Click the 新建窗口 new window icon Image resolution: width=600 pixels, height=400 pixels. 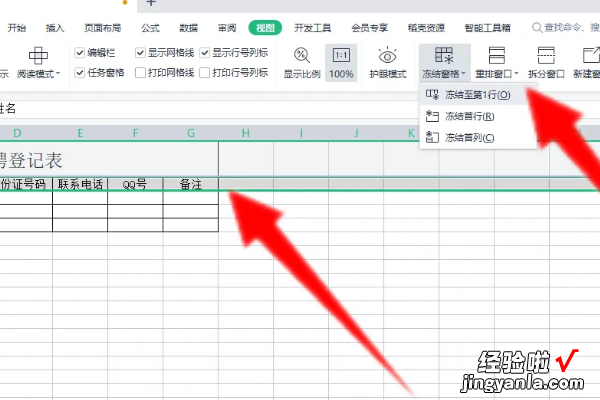pos(591,56)
